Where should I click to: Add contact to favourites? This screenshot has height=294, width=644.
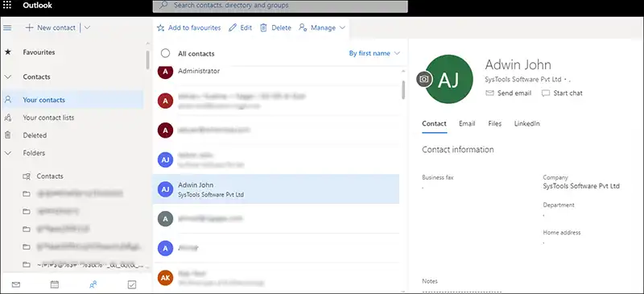click(189, 27)
